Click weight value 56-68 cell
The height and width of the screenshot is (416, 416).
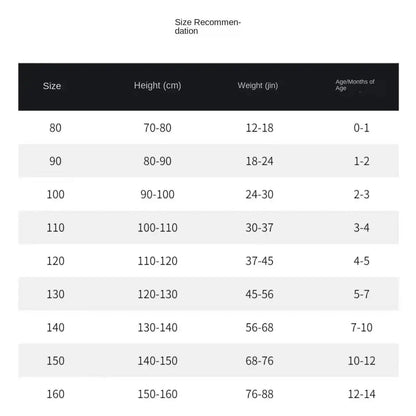(x=259, y=328)
